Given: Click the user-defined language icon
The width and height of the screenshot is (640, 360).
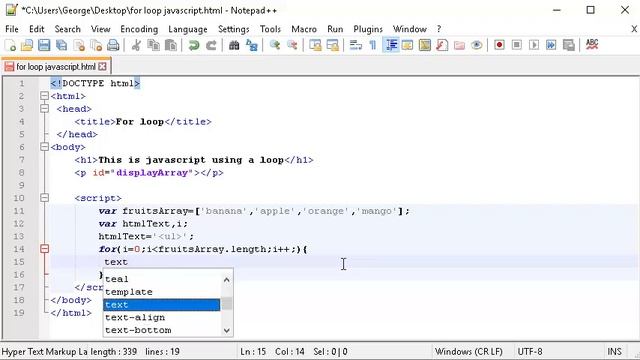Looking at the screenshot, I should [x=407, y=45].
